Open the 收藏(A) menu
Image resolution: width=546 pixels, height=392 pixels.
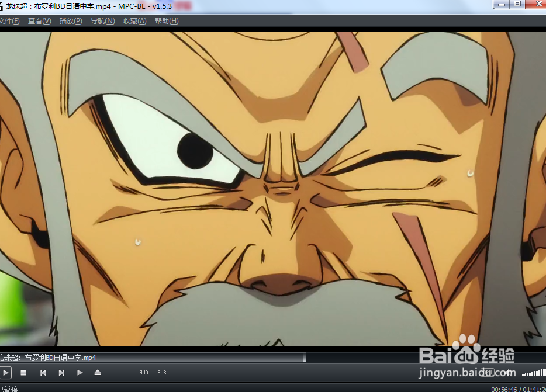[135, 21]
